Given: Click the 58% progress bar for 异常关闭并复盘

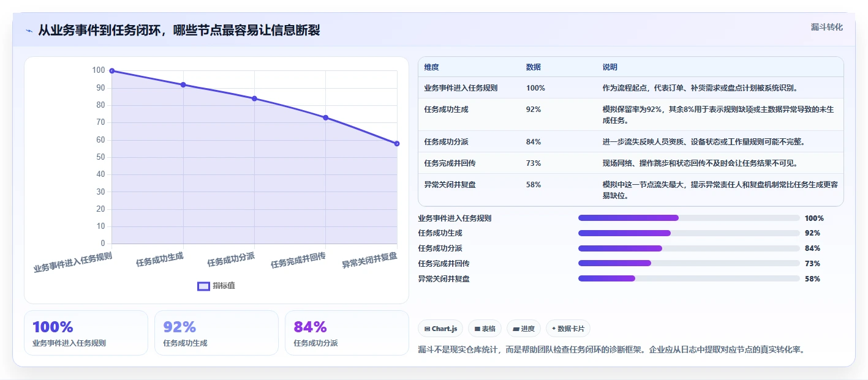Looking at the screenshot, I should pyautogui.click(x=689, y=278).
